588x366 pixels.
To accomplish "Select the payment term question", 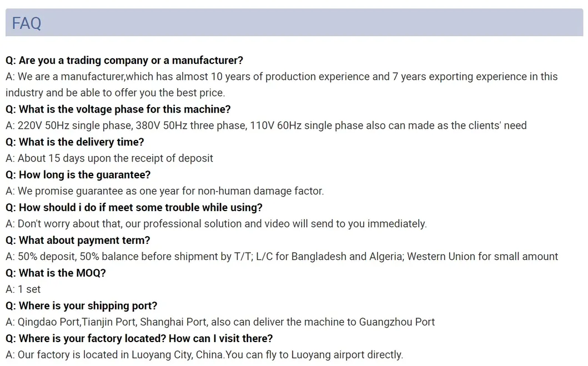I will 78,240.
